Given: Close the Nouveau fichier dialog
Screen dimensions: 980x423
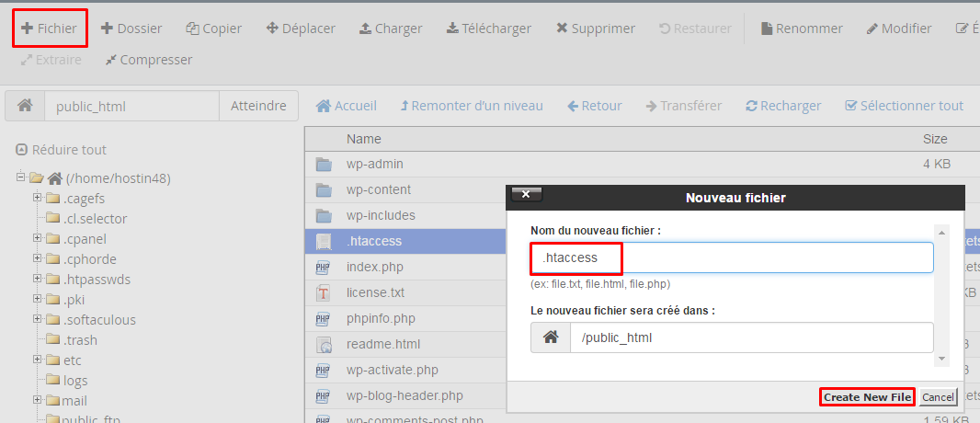Looking at the screenshot, I should [526, 194].
